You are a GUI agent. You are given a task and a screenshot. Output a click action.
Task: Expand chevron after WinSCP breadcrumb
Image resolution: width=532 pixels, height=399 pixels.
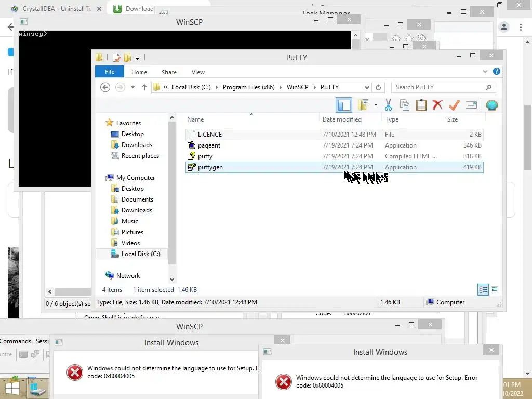click(x=314, y=87)
